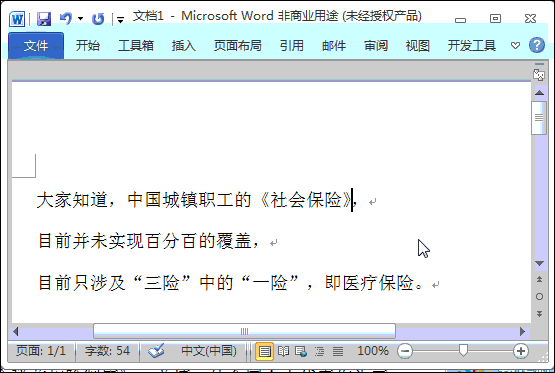Click the 中文(中国) language indicator
Image resolution: width=555 pixels, height=373 pixels.
(x=209, y=351)
